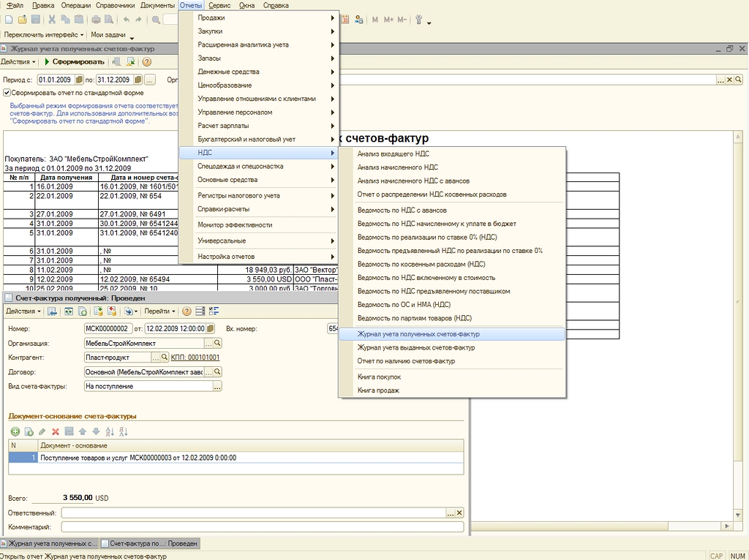
Task: Click the Copy row icon in basis table
Action: point(29,431)
